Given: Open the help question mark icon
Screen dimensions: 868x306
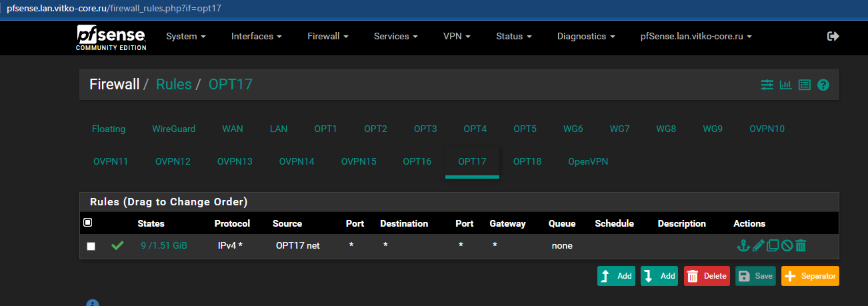Looking at the screenshot, I should 823,85.
